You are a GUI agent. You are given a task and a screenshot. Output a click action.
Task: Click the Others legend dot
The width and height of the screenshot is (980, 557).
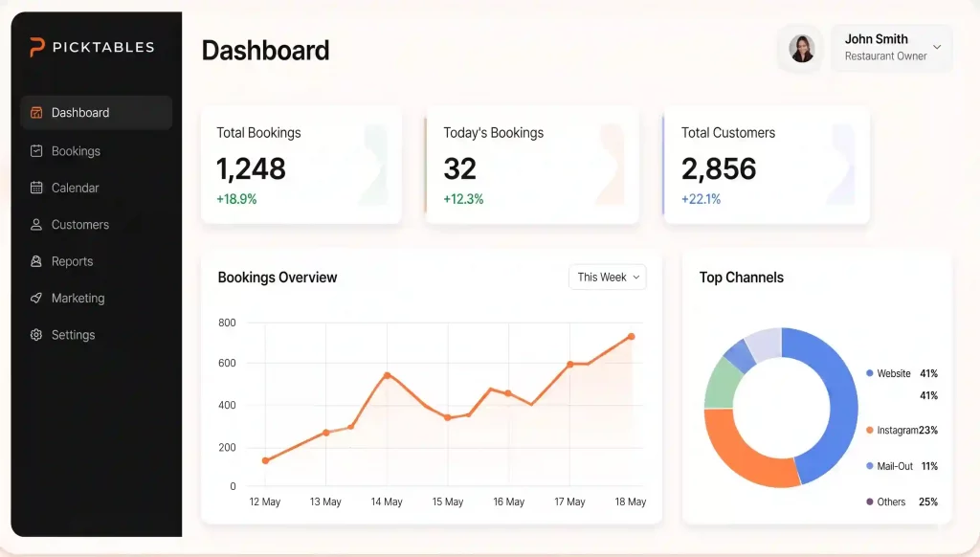click(x=869, y=501)
